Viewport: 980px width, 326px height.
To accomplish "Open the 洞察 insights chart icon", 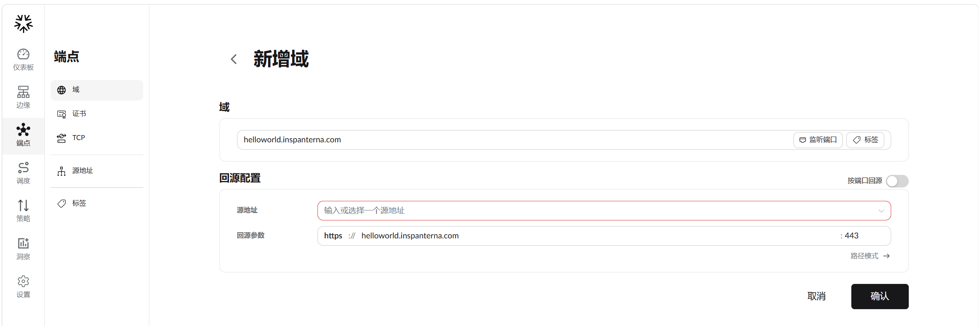I will click(23, 243).
